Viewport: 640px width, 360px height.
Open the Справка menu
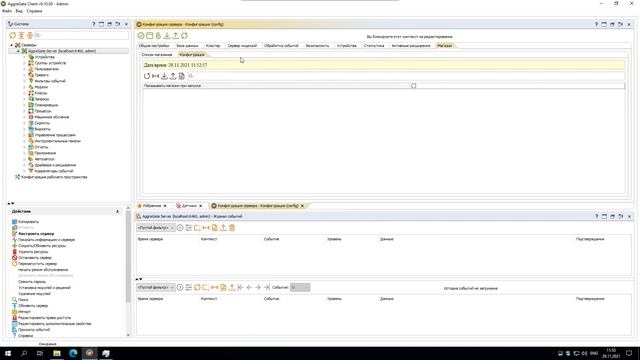click(34, 11)
